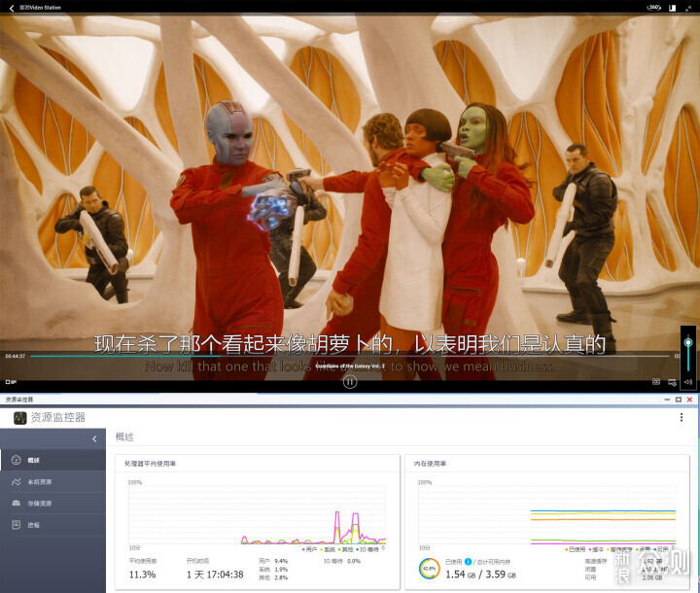Viewport: 700px width, 593px height.
Task: Click the 00:44:37 elapsed time label
Action: tap(16, 357)
